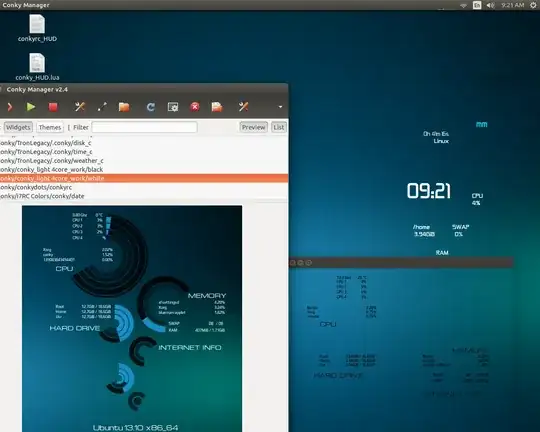Select the TronLegacy/.conky/disk_c row
The image size is (540, 432).
coord(144,143)
